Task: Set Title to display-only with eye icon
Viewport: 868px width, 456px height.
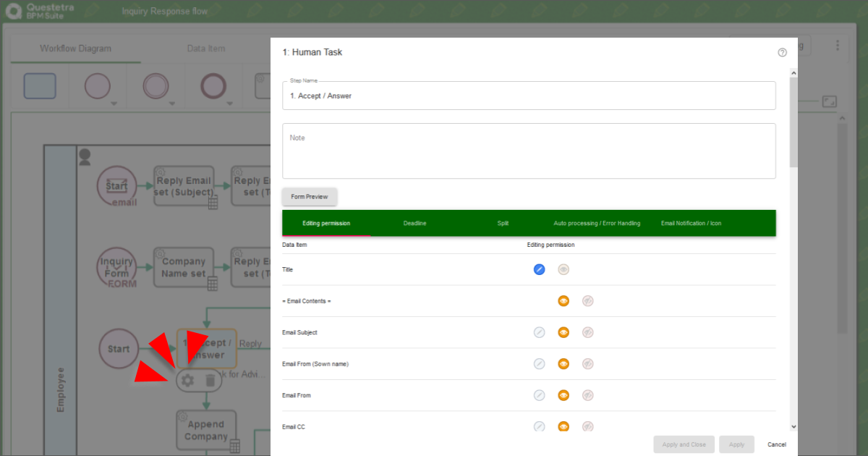Action: 563,269
